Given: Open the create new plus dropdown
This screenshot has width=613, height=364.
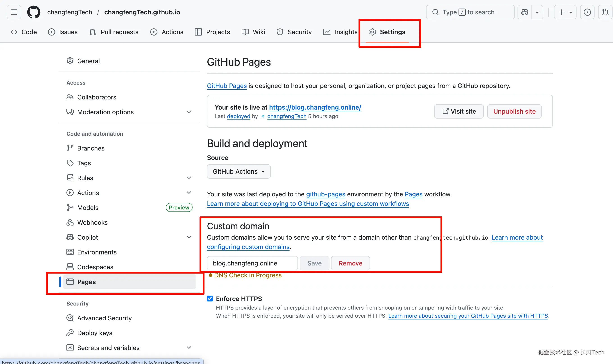Looking at the screenshot, I should tap(565, 12).
